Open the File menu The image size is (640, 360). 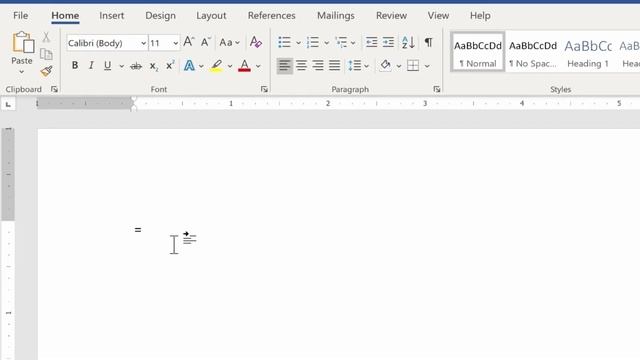20,16
